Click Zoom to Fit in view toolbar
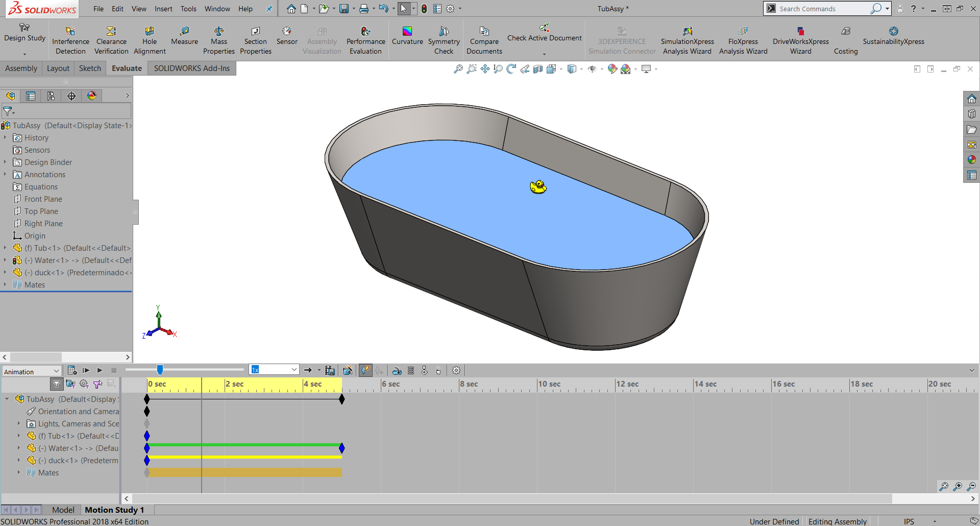The image size is (980, 526). click(x=458, y=69)
